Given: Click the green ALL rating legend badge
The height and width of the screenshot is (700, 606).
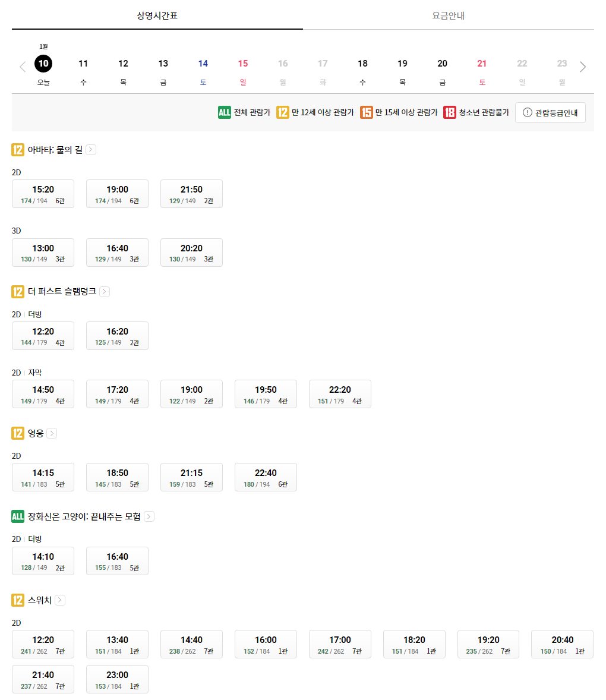Looking at the screenshot, I should click(225, 112).
